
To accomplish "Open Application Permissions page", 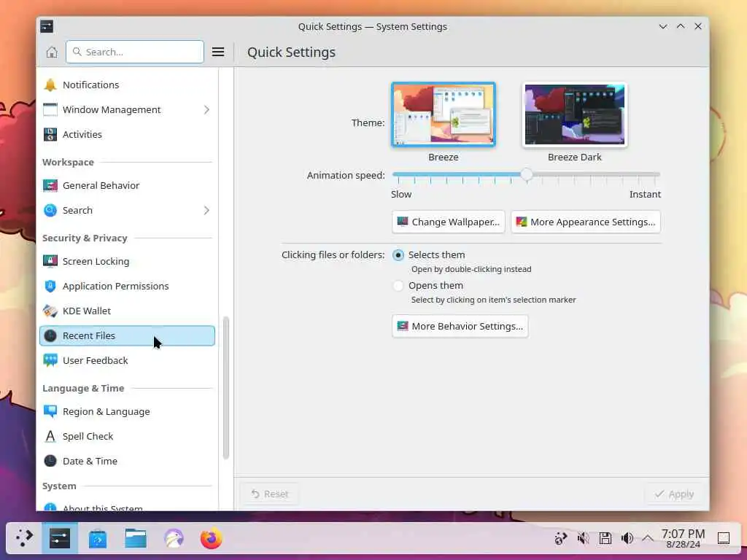I will point(127,286).
